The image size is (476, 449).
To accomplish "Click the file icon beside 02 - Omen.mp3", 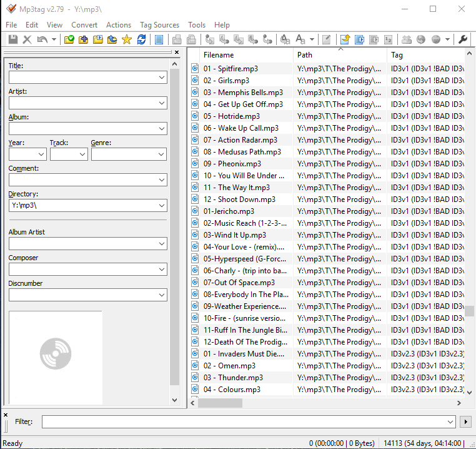I will point(195,366).
